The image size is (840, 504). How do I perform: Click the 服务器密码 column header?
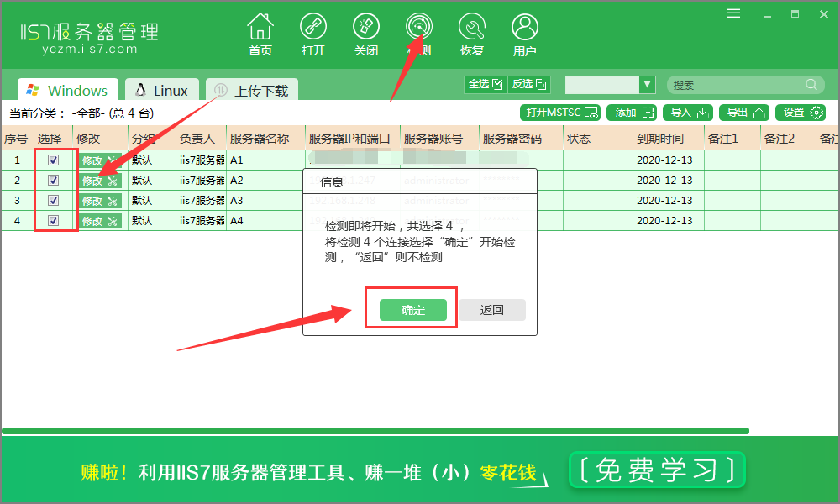(521, 139)
